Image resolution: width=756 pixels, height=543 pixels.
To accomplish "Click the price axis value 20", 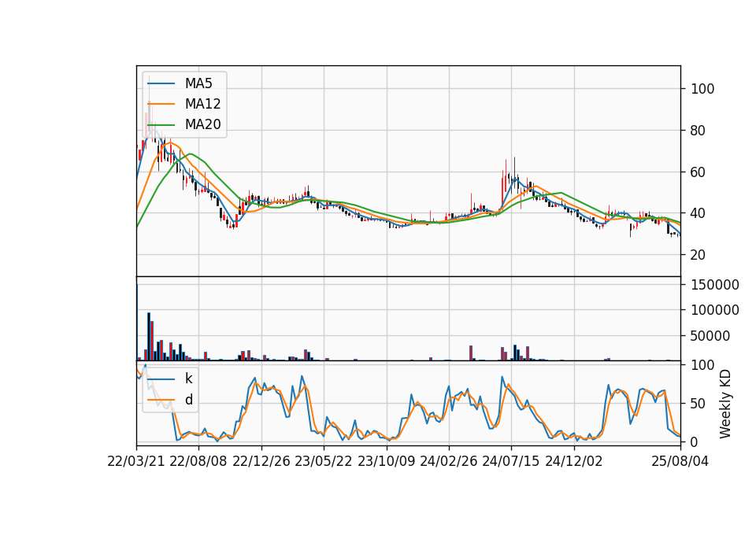I will [x=699, y=255].
